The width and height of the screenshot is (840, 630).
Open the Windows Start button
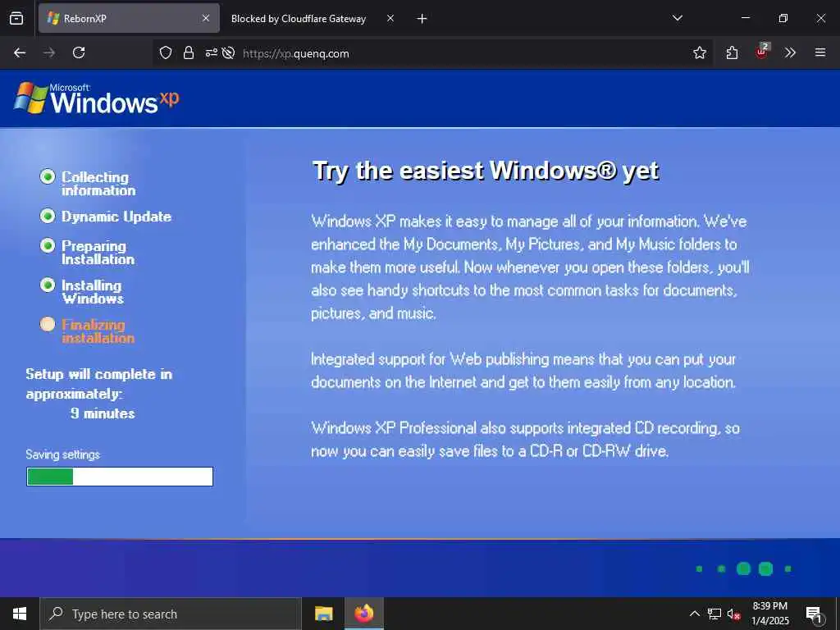pyautogui.click(x=20, y=614)
